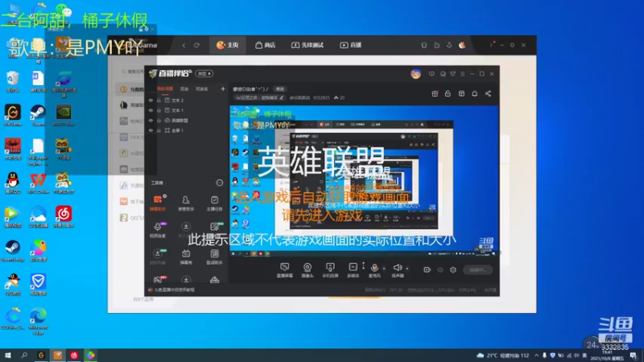Toggle the preview eye icon
Image resolution: width=644 pixels, height=362 pixels.
click(440, 269)
